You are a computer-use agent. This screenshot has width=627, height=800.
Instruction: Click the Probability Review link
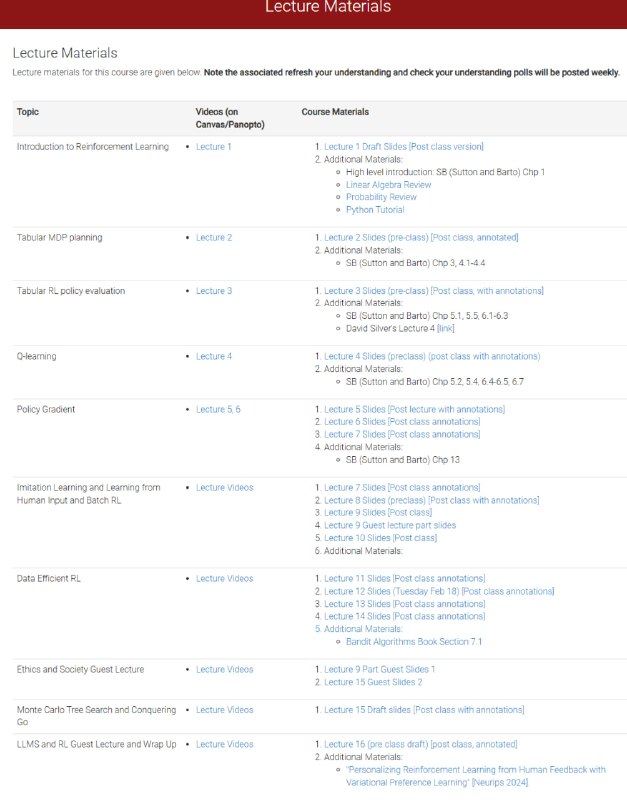(x=381, y=197)
